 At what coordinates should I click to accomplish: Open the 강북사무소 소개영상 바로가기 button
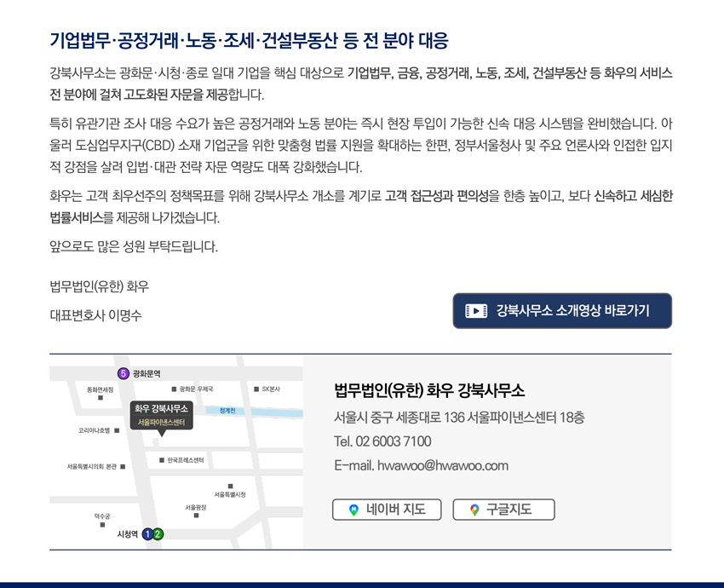[562, 311]
